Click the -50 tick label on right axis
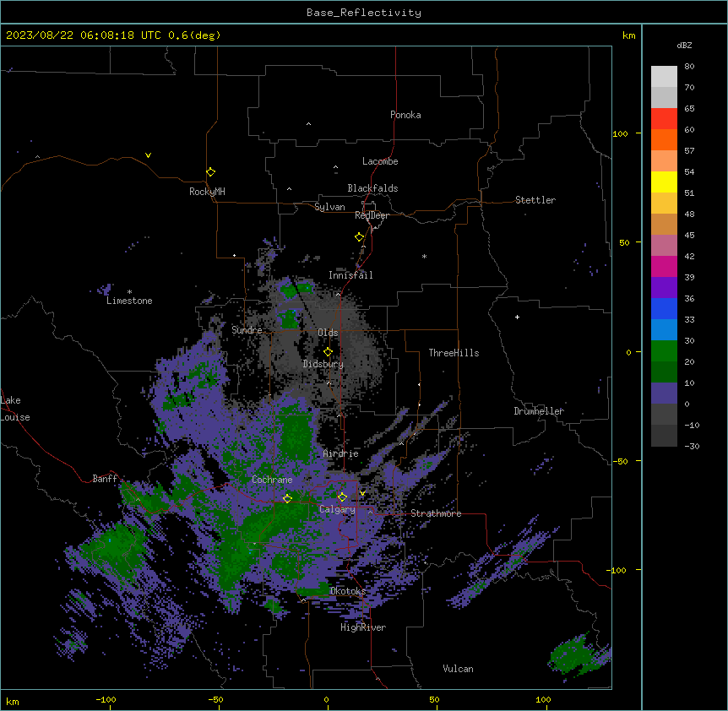The width and height of the screenshot is (728, 711). (x=620, y=461)
